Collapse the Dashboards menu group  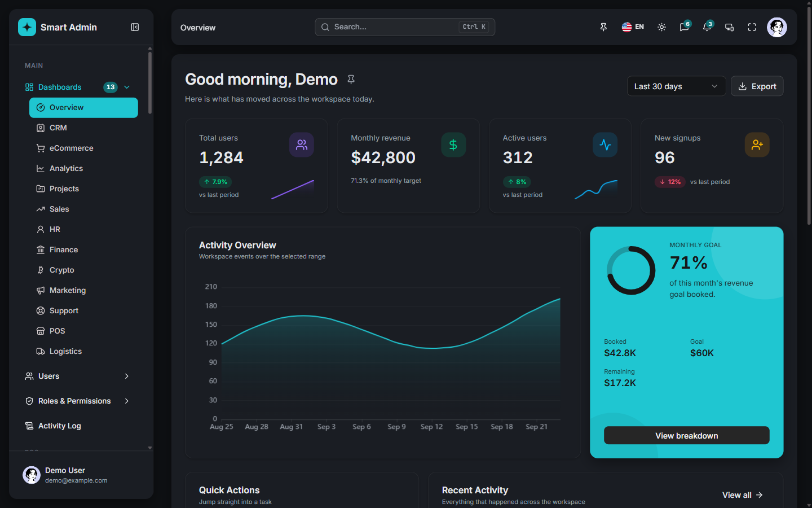pos(127,87)
